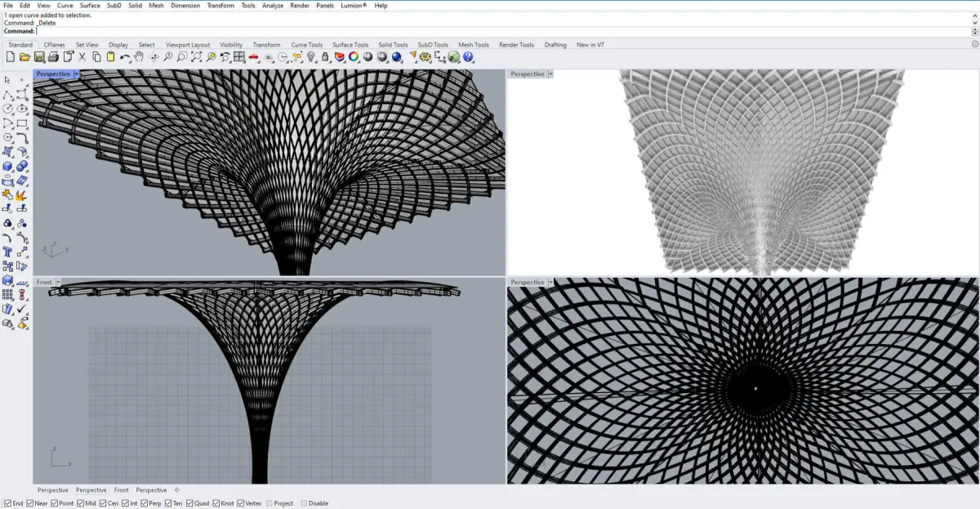Viewport: 980px width, 509px height.
Task: Click the Object Properties color wheel icon
Action: (x=354, y=57)
